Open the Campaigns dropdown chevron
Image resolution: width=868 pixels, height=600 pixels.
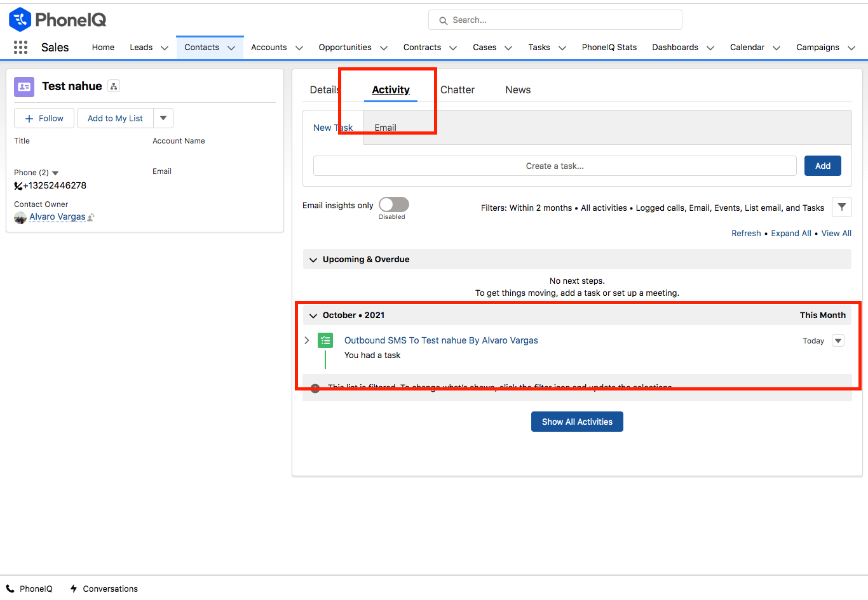point(851,48)
